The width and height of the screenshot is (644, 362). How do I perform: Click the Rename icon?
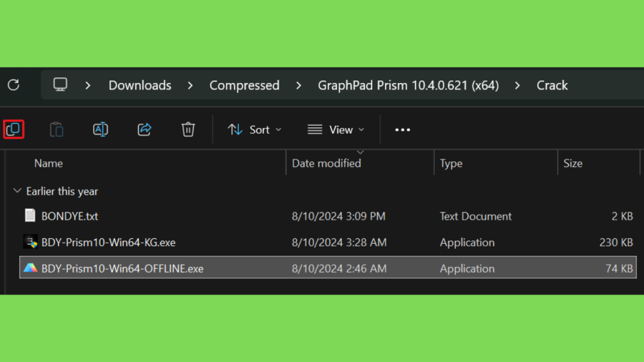pos(100,129)
